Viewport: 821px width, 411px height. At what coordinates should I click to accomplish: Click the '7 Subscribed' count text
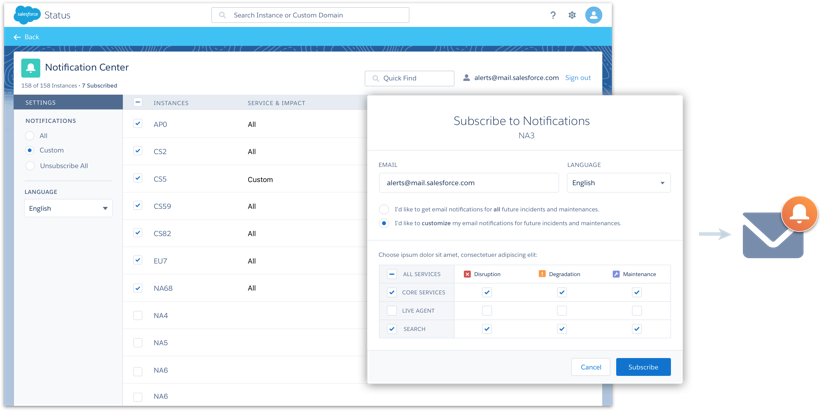tap(99, 85)
